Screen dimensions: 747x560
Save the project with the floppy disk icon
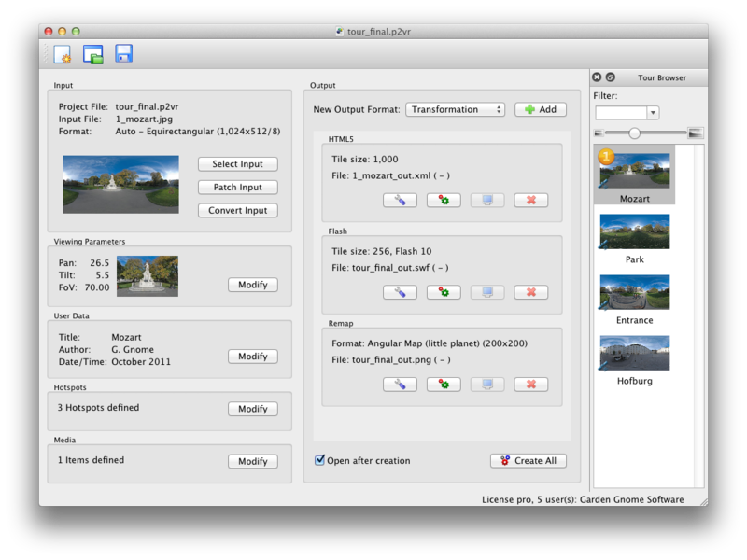[x=123, y=54]
